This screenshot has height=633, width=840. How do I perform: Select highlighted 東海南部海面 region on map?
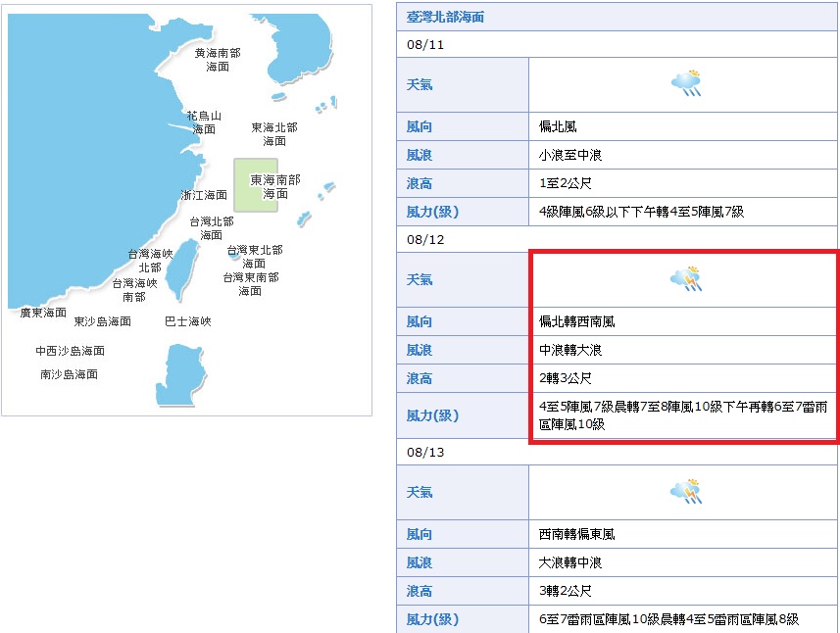[x=256, y=185]
